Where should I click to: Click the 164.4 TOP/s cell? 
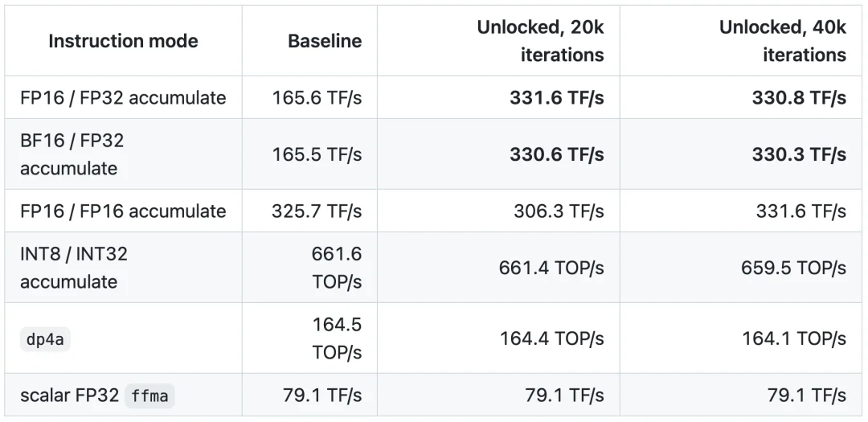[552, 338]
